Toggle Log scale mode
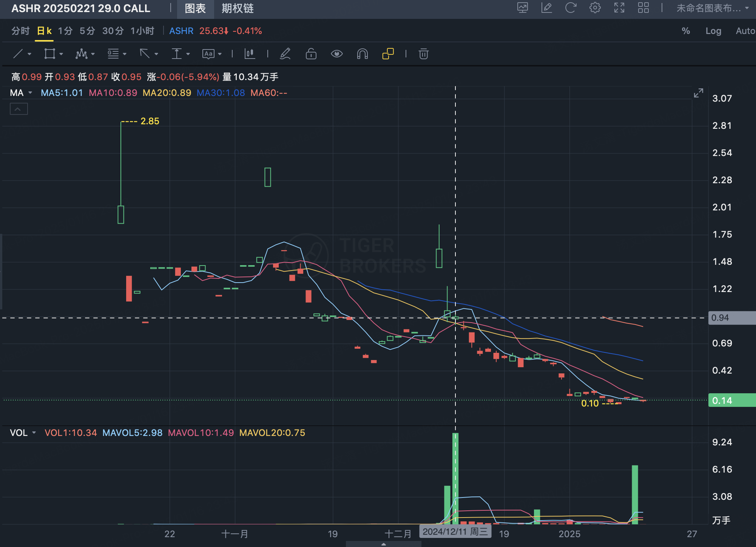756x547 pixels. 713,31
